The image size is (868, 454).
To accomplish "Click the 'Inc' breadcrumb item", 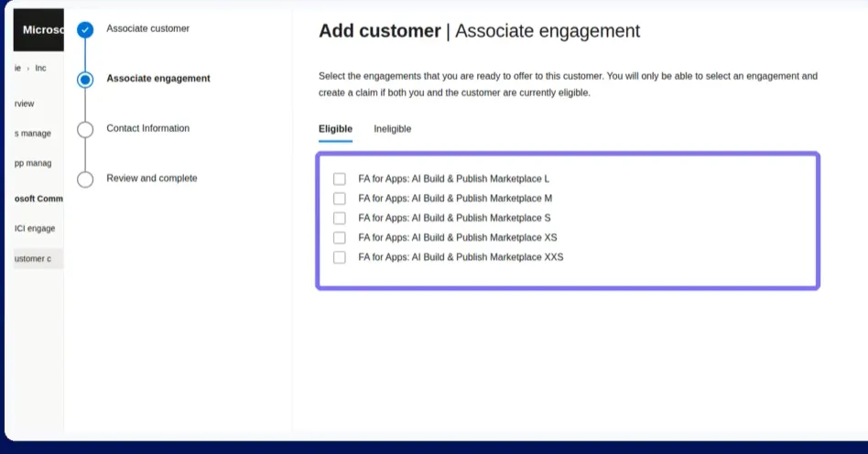I will point(40,68).
